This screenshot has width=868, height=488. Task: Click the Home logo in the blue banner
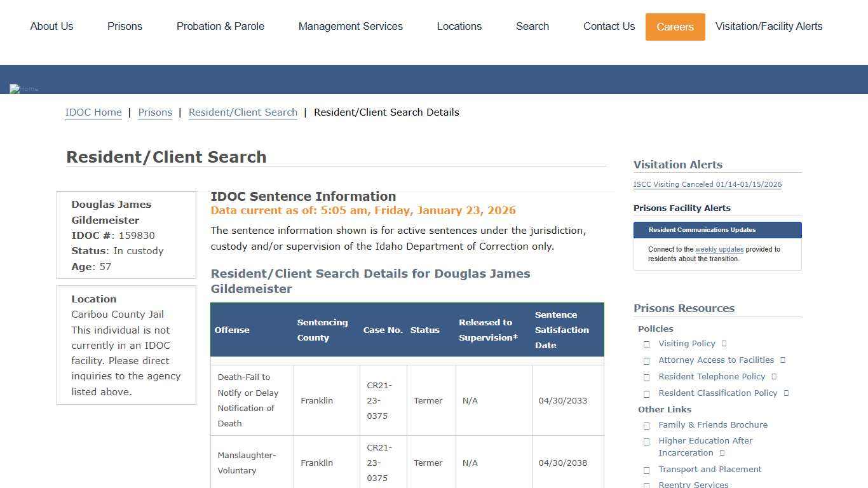click(x=24, y=88)
